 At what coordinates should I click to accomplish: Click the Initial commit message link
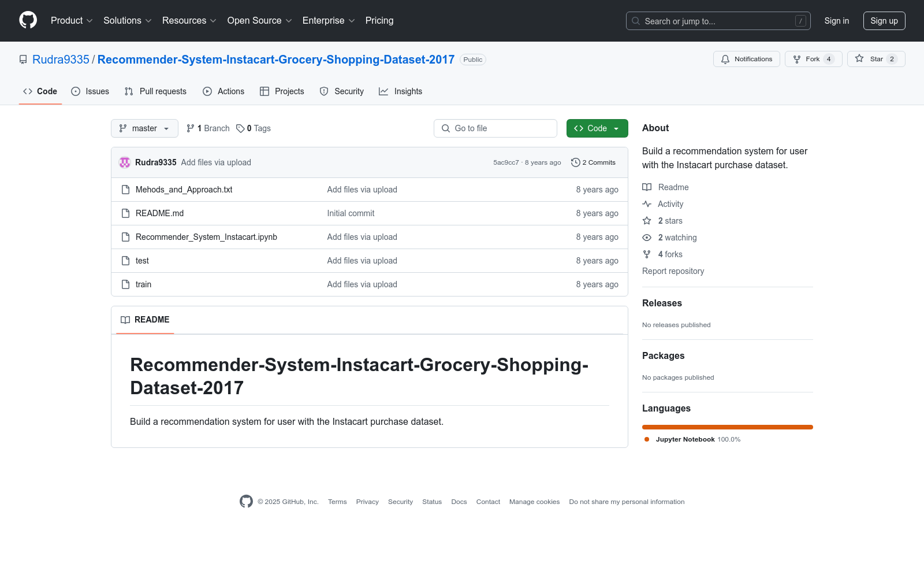[351, 213]
